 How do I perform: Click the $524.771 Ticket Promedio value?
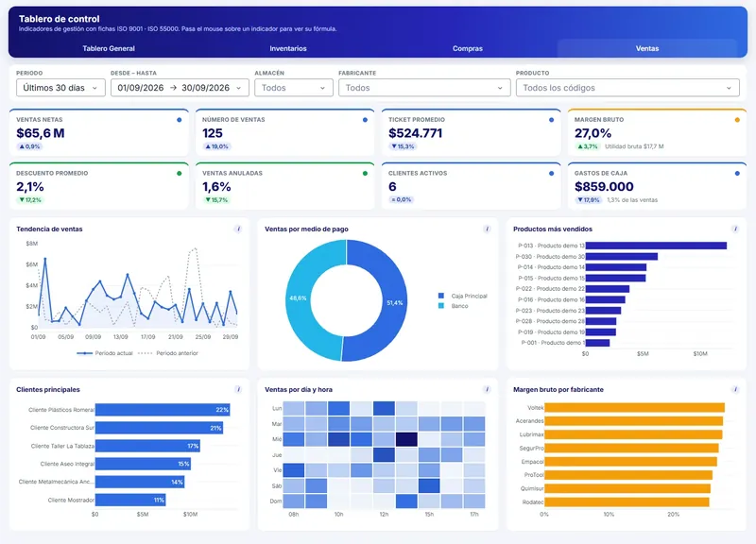415,133
